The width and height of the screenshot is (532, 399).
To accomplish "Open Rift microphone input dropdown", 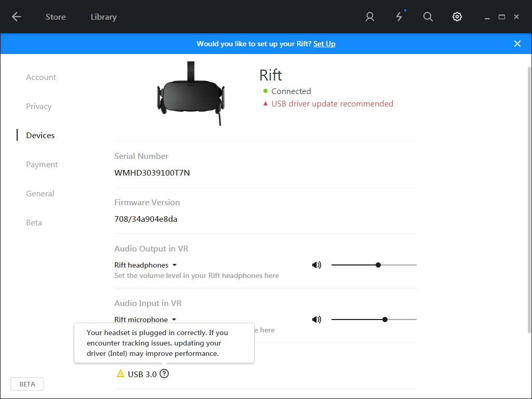I will (145, 320).
